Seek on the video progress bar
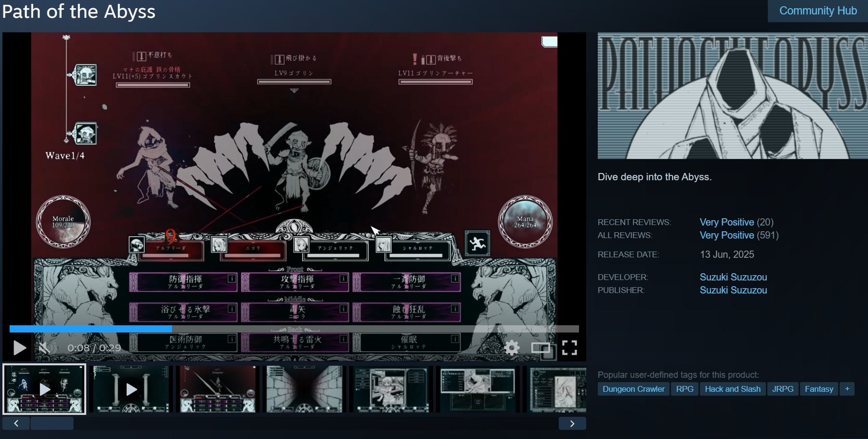This screenshot has width=868, height=439. (x=294, y=329)
